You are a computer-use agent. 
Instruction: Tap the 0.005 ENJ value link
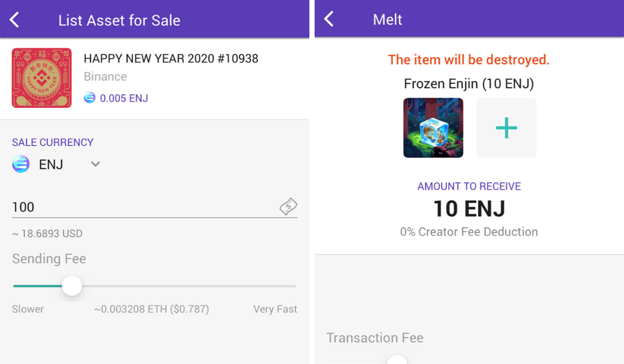(x=124, y=98)
